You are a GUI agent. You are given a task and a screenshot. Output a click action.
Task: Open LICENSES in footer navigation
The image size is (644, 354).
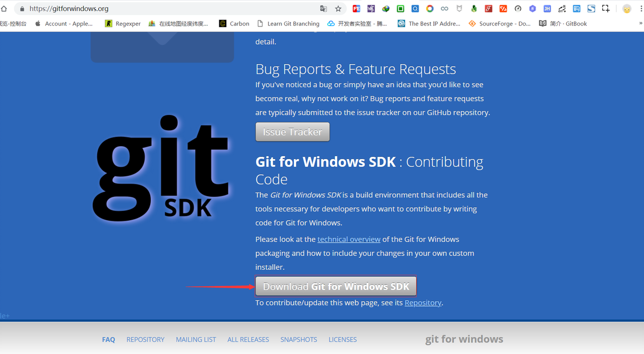tap(343, 339)
